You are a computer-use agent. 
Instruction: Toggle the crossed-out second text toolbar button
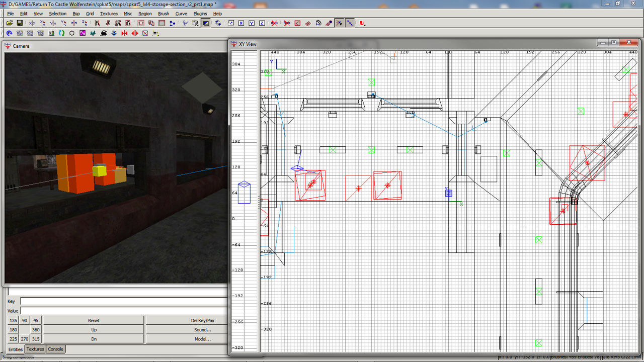286,23
